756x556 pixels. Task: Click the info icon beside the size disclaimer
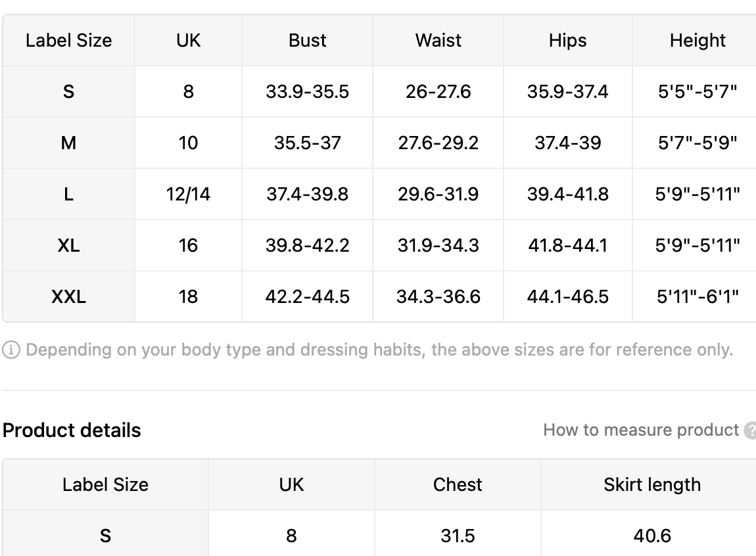pos(11,350)
